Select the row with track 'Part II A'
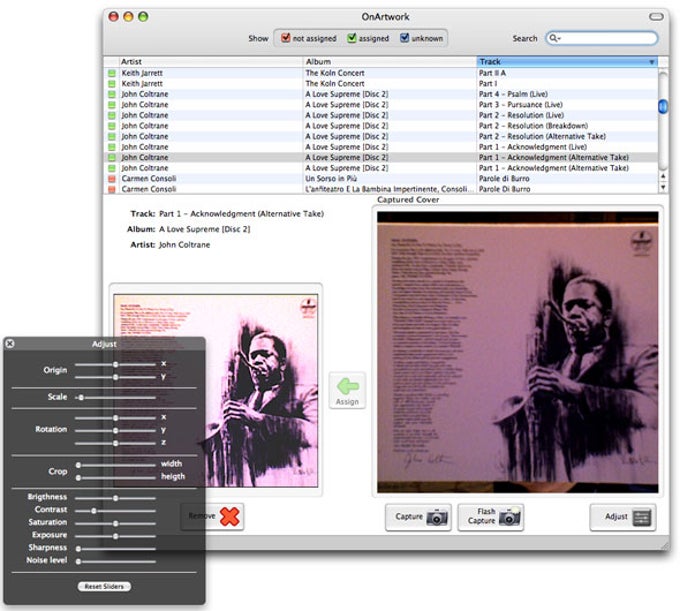 click(x=381, y=73)
